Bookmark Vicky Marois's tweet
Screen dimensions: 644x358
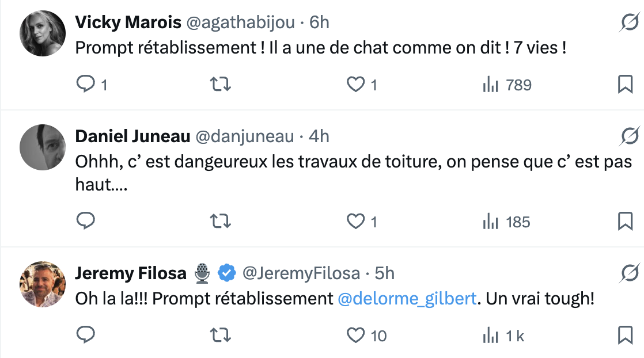click(625, 85)
